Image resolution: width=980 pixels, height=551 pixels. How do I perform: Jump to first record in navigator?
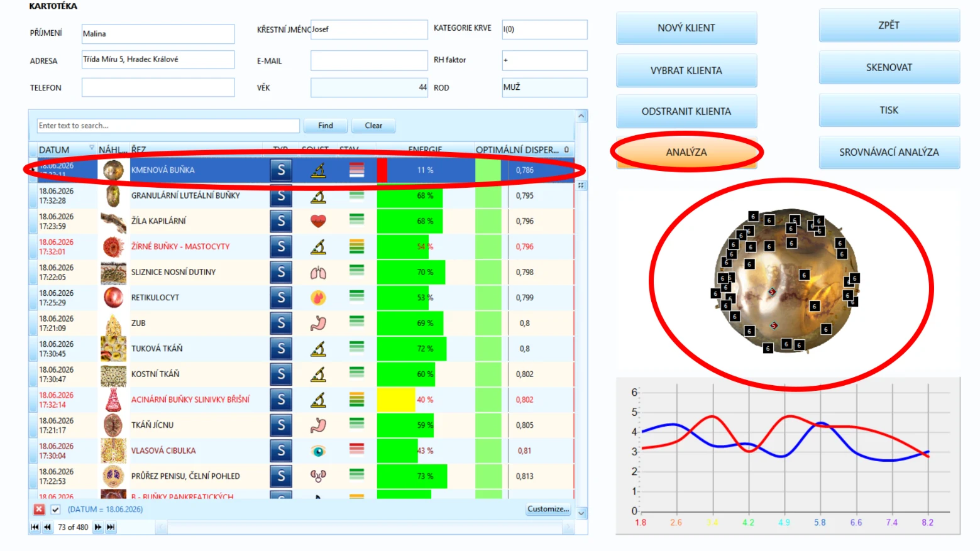click(35, 527)
